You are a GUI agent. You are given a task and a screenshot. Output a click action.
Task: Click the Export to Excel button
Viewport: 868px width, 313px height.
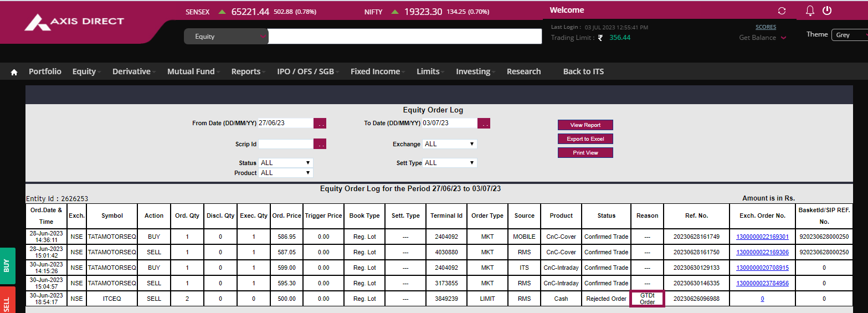click(585, 139)
